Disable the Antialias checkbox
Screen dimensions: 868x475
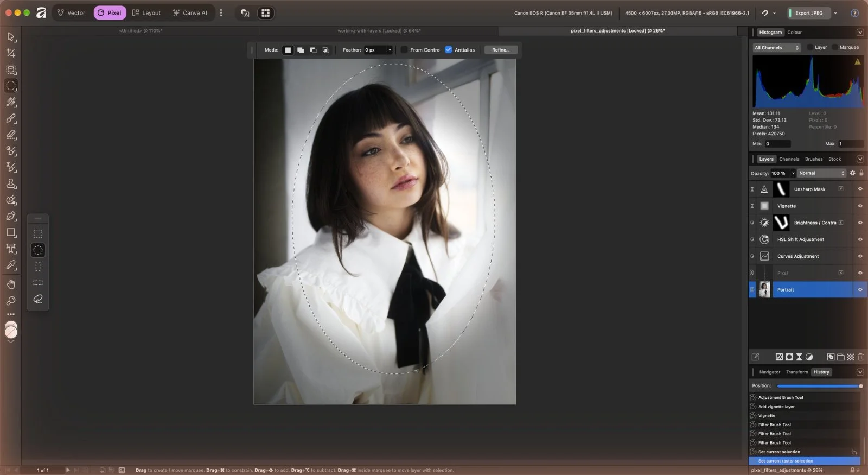[449, 50]
